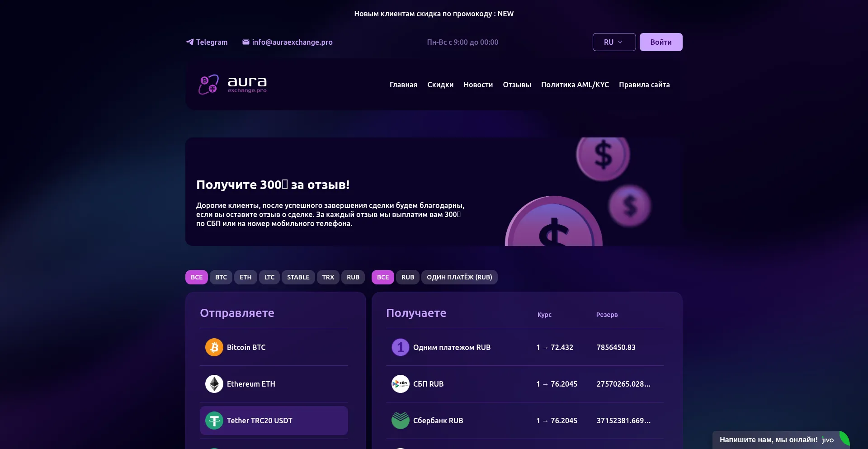Open the RU language dropdown
Viewport: 868px width, 449px height.
[614, 42]
